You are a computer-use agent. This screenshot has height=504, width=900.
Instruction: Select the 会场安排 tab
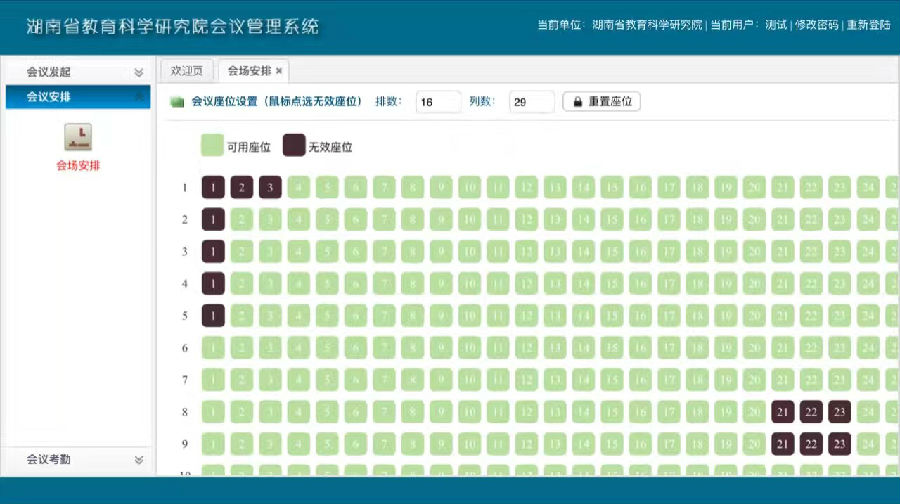(x=249, y=71)
